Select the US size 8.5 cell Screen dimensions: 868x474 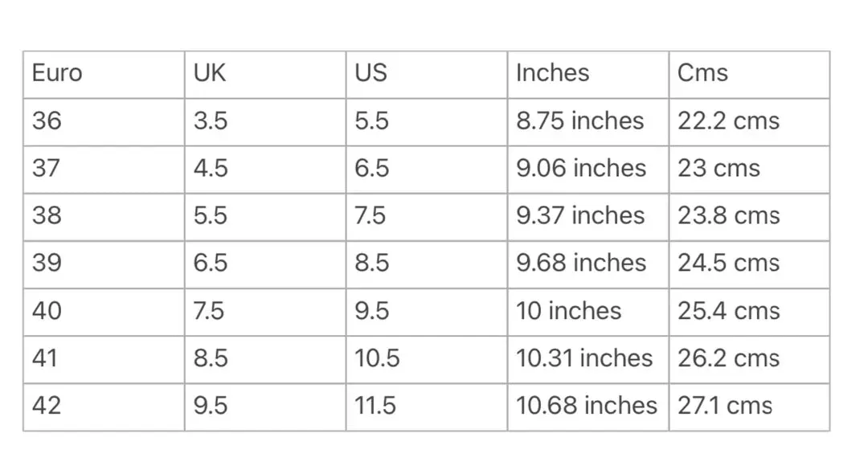(x=427, y=264)
